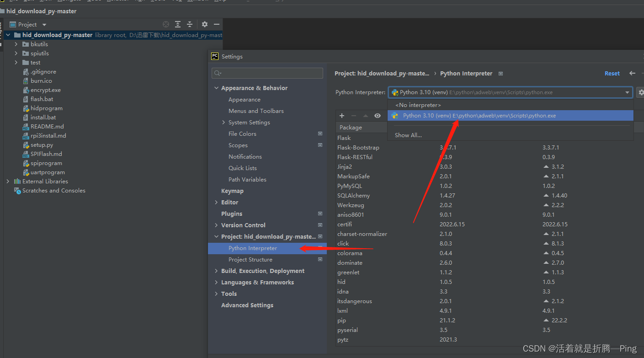
Task: Click interpreter settings gear icon
Action: coord(640,92)
